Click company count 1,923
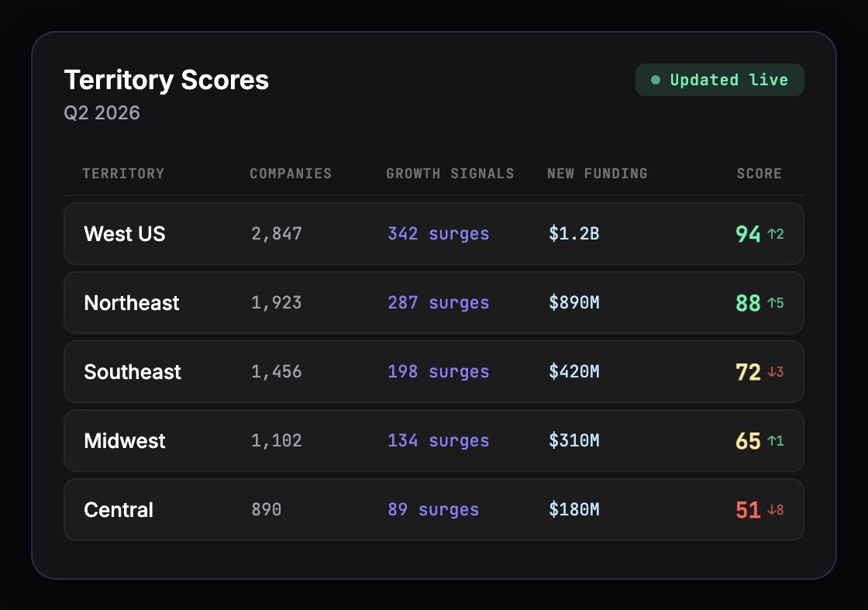 pyautogui.click(x=277, y=303)
